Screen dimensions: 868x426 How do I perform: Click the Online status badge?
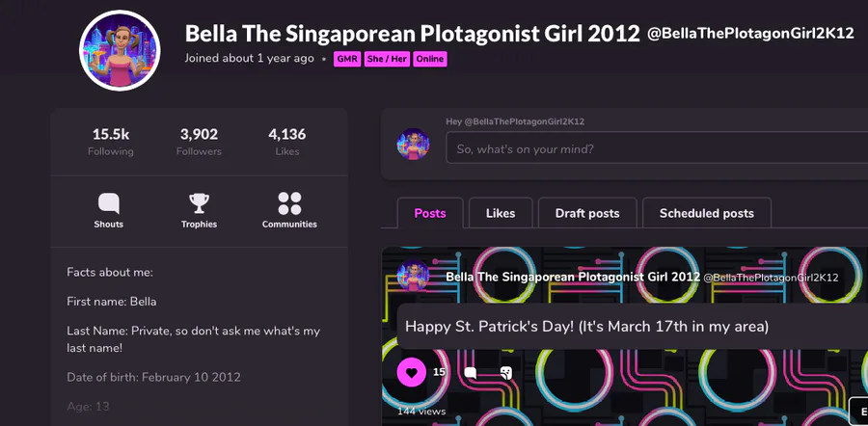point(429,59)
